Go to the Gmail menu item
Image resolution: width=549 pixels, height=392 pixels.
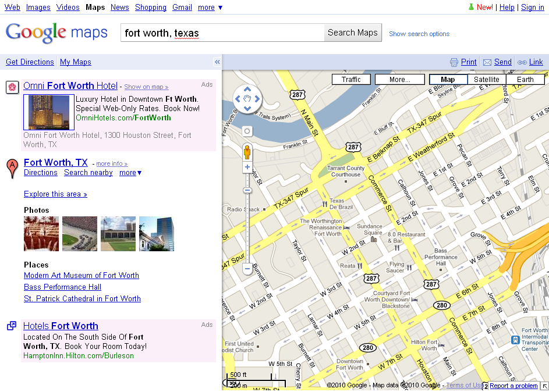tap(182, 8)
